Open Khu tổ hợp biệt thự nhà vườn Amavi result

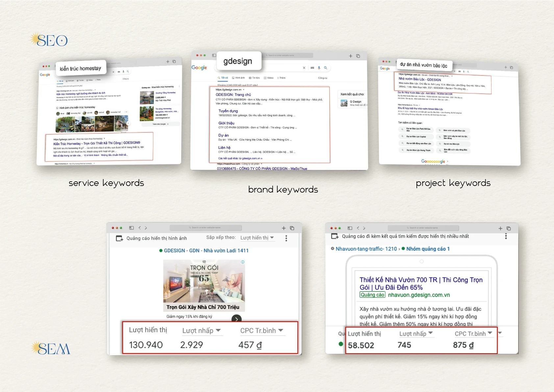point(420,109)
